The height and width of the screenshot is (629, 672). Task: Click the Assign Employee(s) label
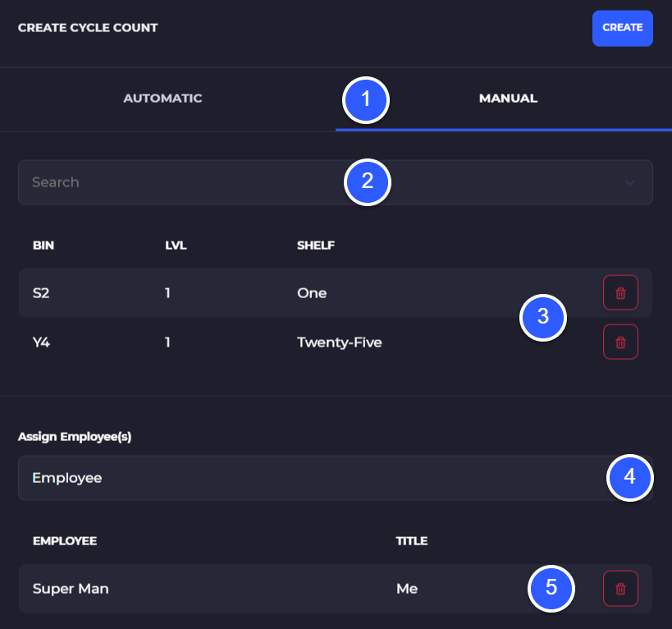click(x=75, y=437)
